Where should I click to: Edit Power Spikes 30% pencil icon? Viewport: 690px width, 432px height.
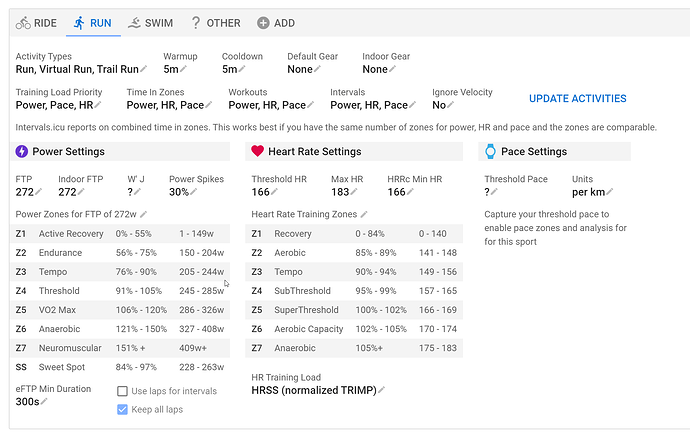click(x=194, y=191)
